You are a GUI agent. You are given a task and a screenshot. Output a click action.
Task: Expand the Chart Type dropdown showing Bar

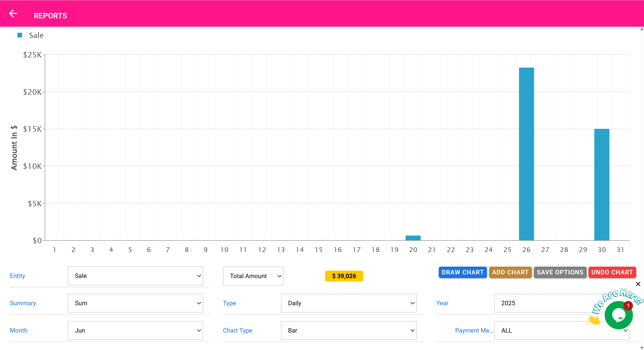click(x=349, y=330)
